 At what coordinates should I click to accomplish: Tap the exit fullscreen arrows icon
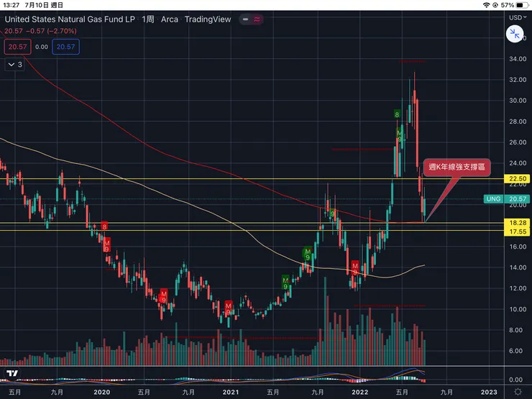(x=514, y=34)
